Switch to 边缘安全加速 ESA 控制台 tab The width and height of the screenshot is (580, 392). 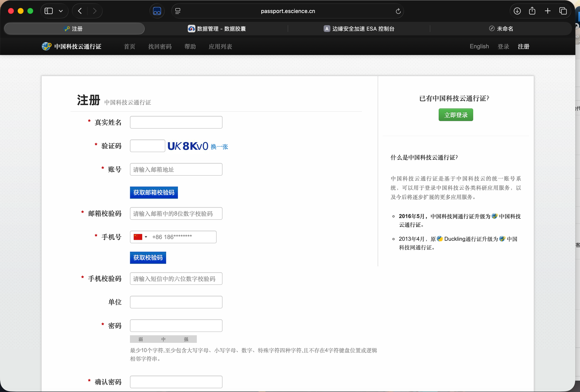click(359, 29)
